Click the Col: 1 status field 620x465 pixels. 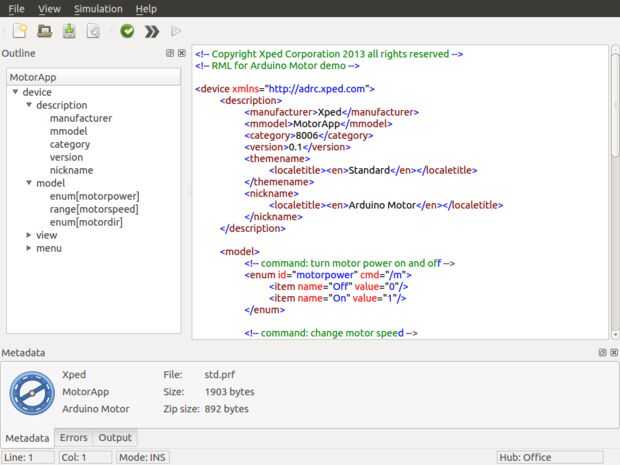85,457
